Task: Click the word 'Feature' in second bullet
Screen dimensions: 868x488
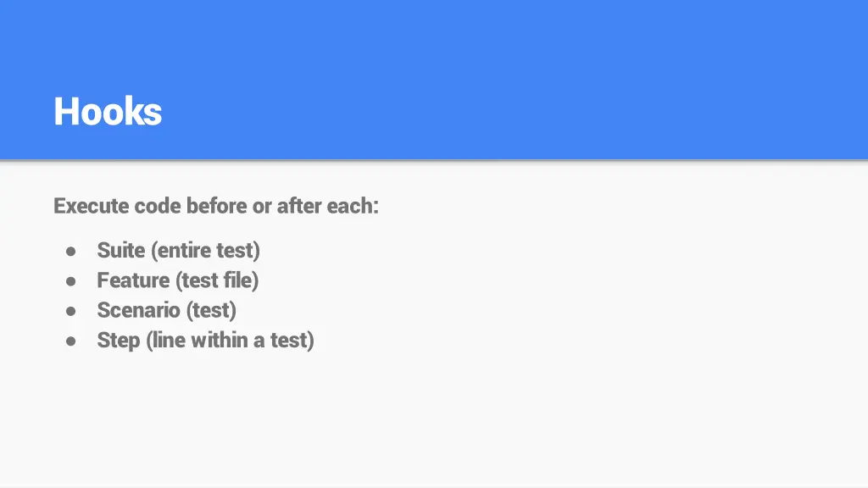Action: [133, 280]
